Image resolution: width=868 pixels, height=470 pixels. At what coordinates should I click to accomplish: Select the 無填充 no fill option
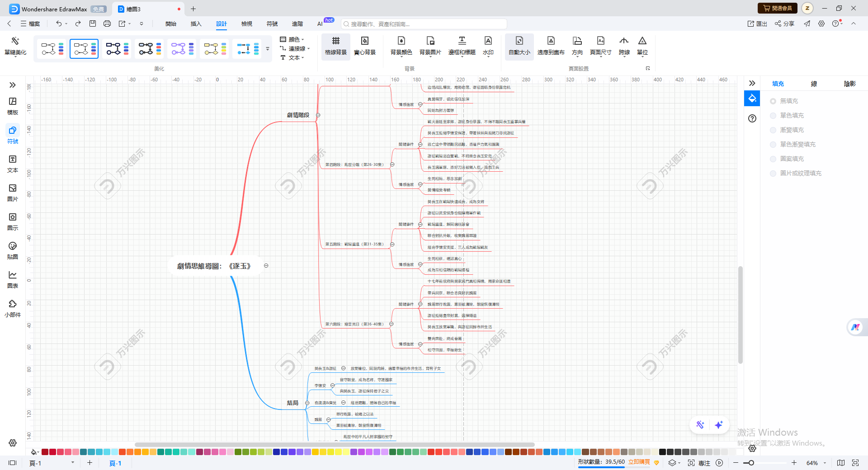coord(773,101)
